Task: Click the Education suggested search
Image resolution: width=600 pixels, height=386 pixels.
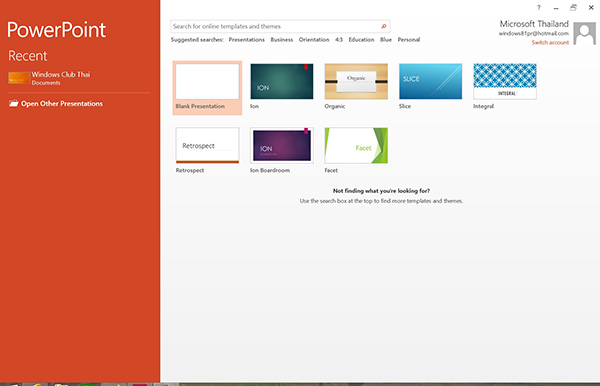Action: point(361,39)
